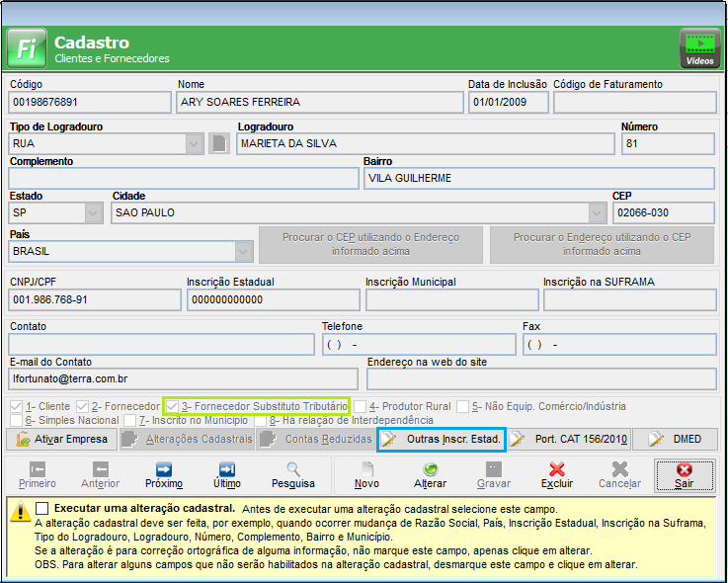
Task: Check the Produtor Rural option
Action: click(361, 406)
